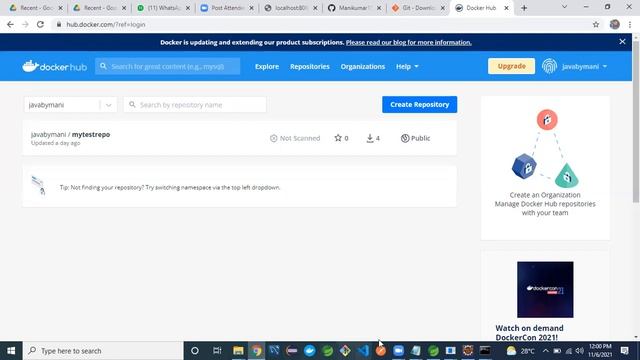Open the notification center icon
640x360 pixels.
[x=624, y=351]
